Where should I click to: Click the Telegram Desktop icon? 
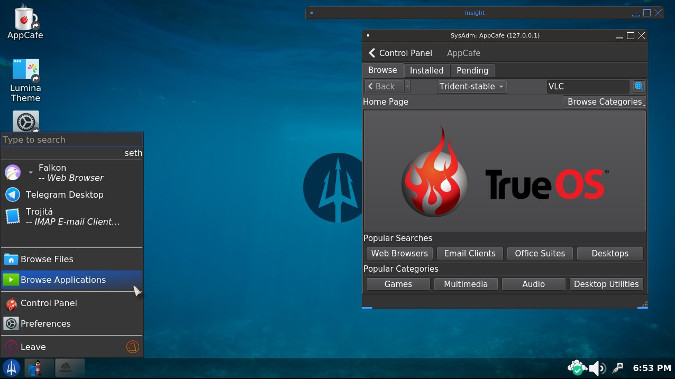[x=12, y=195]
